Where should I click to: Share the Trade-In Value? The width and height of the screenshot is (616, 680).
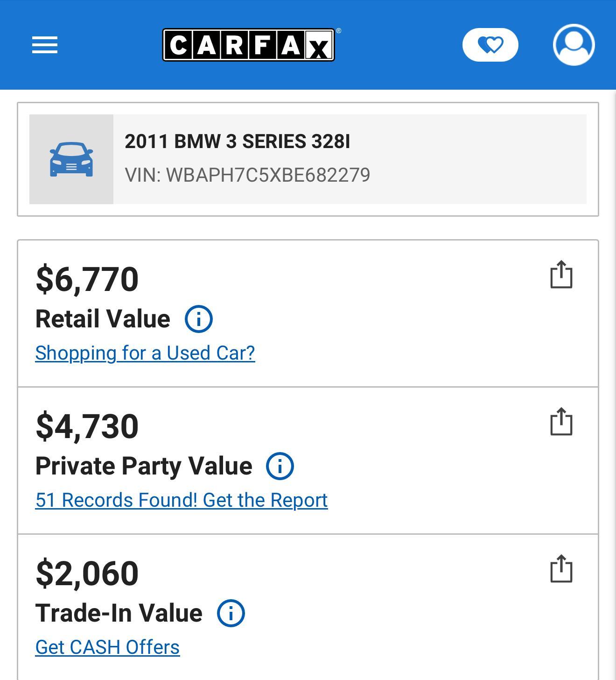pyautogui.click(x=561, y=569)
